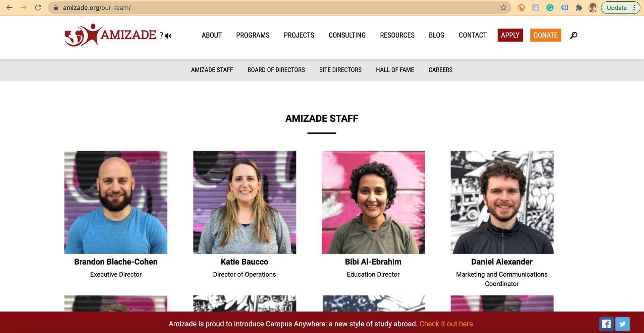Image resolution: width=644 pixels, height=333 pixels.
Task: Click the orange DONATE button
Action: click(x=545, y=35)
